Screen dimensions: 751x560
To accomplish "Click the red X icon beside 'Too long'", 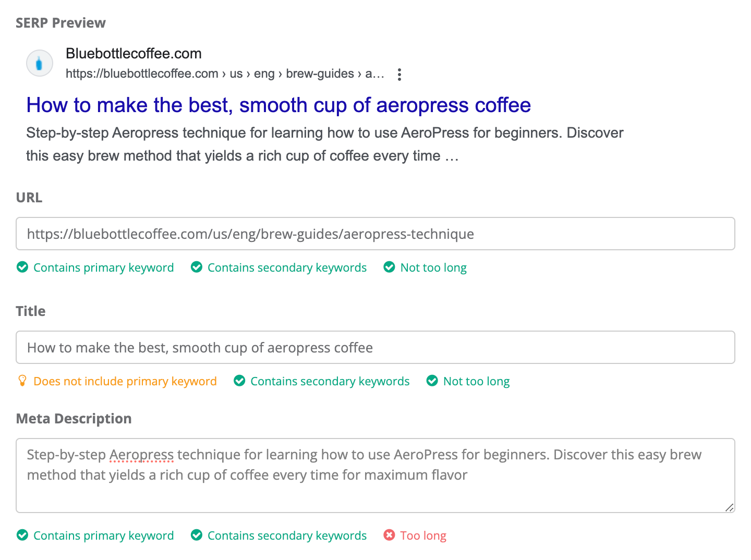I will tap(390, 535).
